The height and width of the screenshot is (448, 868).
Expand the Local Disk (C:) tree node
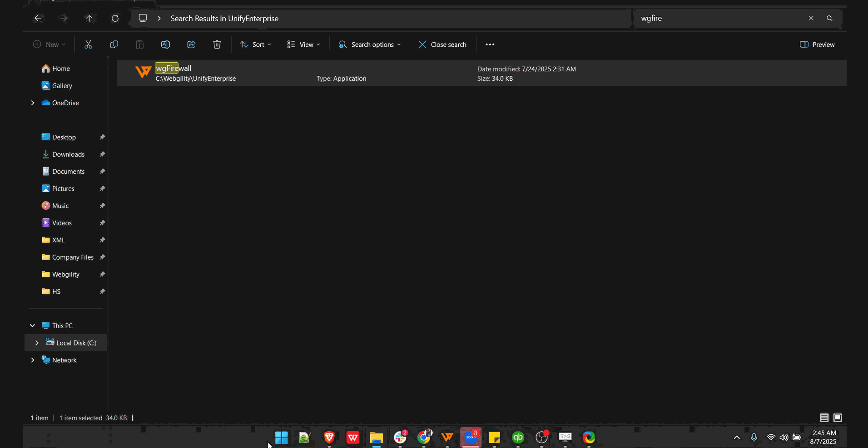(x=37, y=343)
